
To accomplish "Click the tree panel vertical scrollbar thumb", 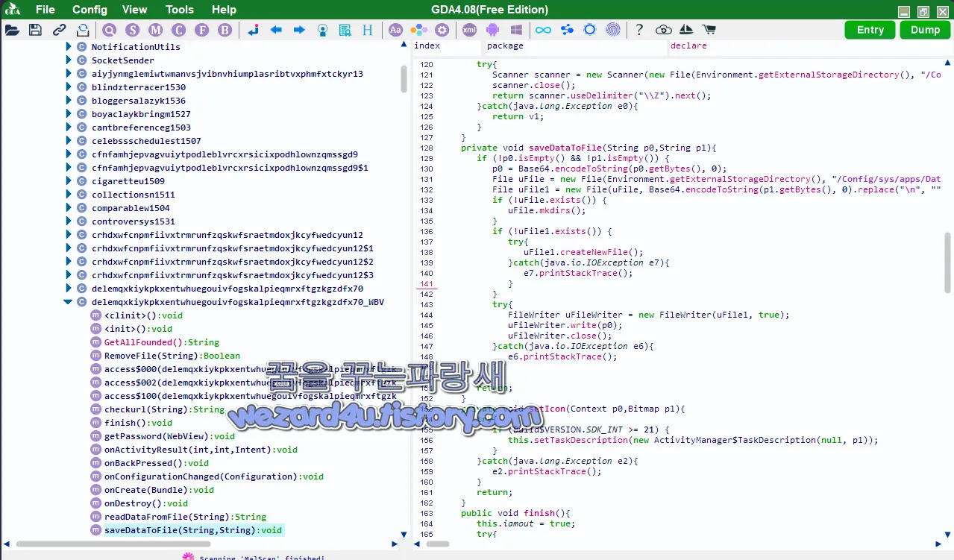I will pyautogui.click(x=404, y=78).
